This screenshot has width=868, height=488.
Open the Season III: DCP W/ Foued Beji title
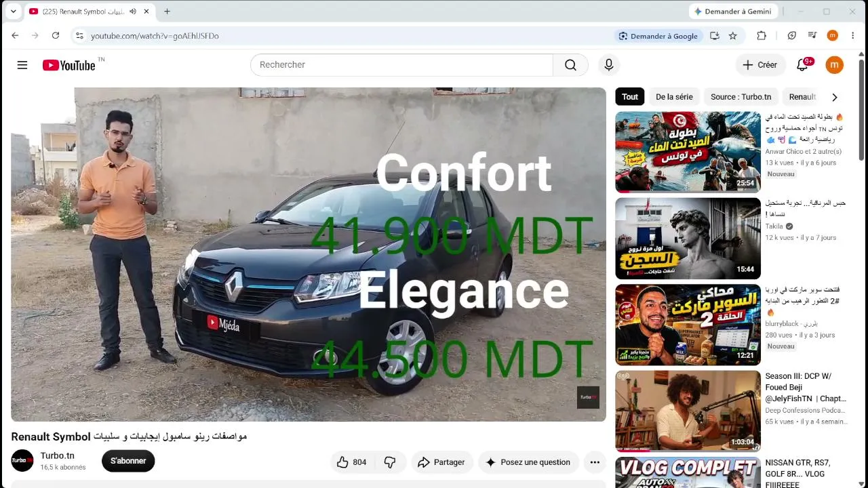point(806,388)
